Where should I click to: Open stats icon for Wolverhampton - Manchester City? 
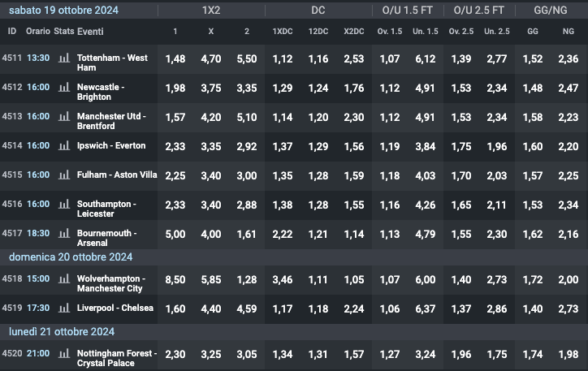pos(64,278)
